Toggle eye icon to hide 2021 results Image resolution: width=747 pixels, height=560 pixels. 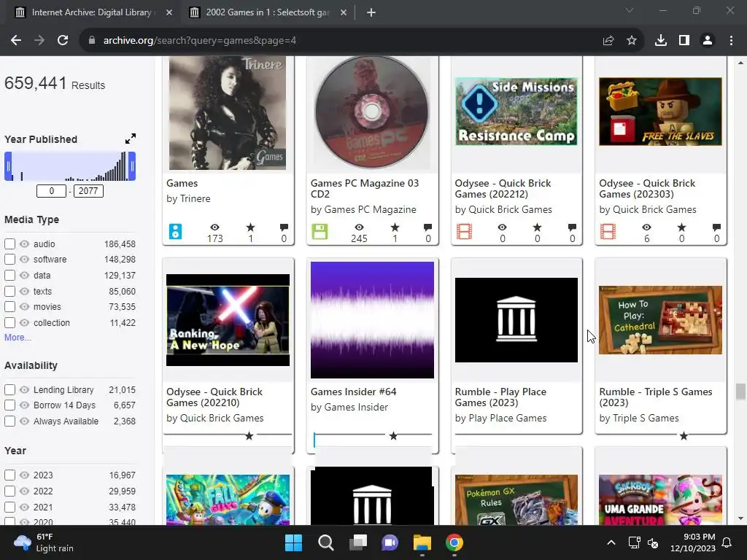pos(24,507)
